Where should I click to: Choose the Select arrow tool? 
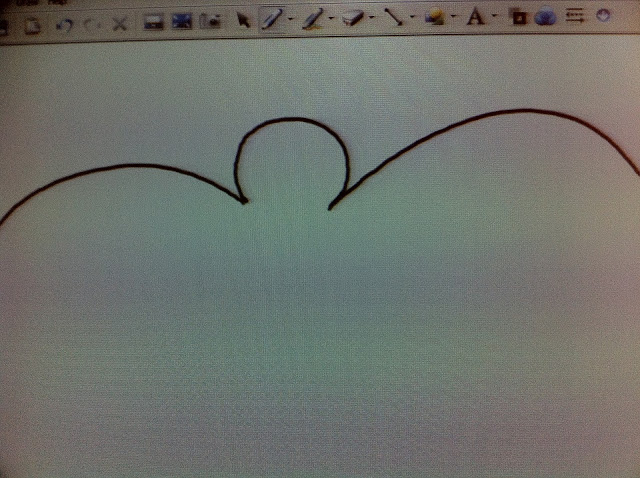click(x=243, y=20)
